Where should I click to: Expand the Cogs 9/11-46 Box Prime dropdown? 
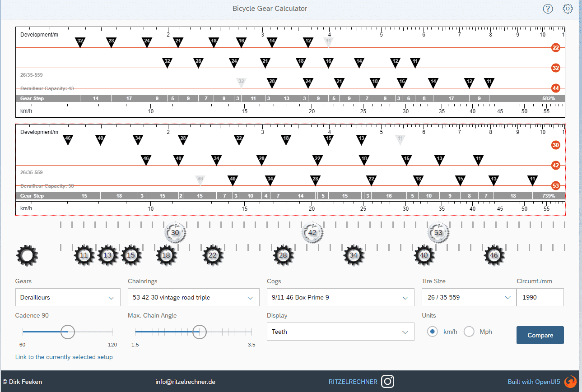tap(340, 298)
